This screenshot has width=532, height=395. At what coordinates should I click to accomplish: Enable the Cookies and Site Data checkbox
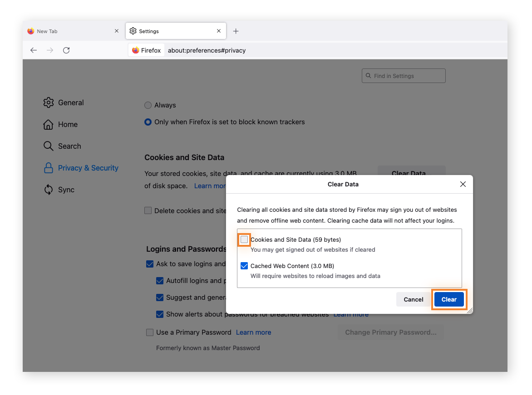(244, 239)
